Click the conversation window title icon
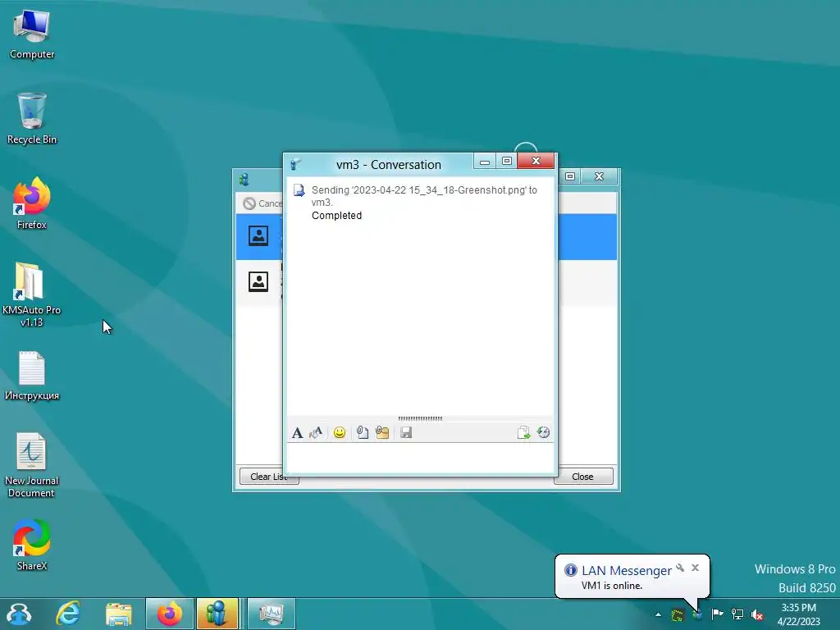The width and height of the screenshot is (840, 630). point(295,164)
